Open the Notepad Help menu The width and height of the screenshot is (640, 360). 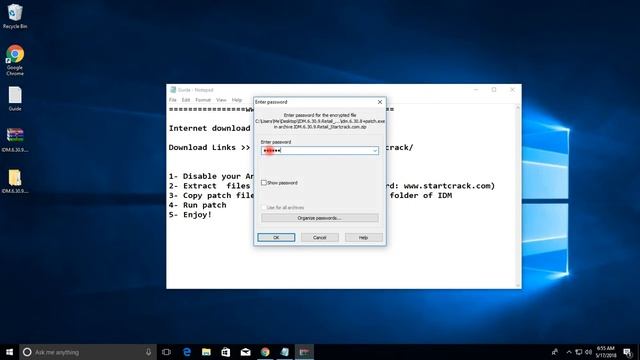click(x=237, y=100)
